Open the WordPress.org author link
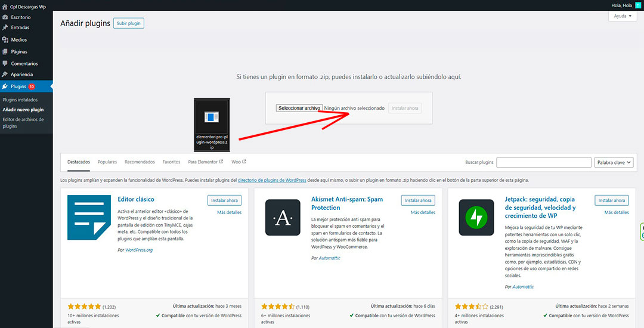Screen dimensions: 644x328 click(x=139, y=250)
